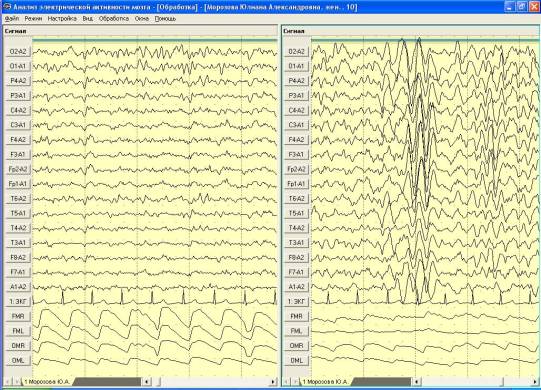The image size is (541, 390).
Task: Click the left panel scrollbar right arrow
Action: tap(273, 382)
